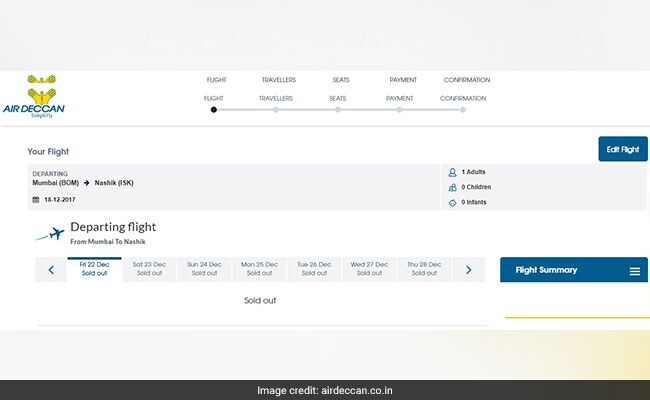Select the Tue 26 Dec date tab
Viewport: 650px width, 400px height.
(x=314, y=269)
